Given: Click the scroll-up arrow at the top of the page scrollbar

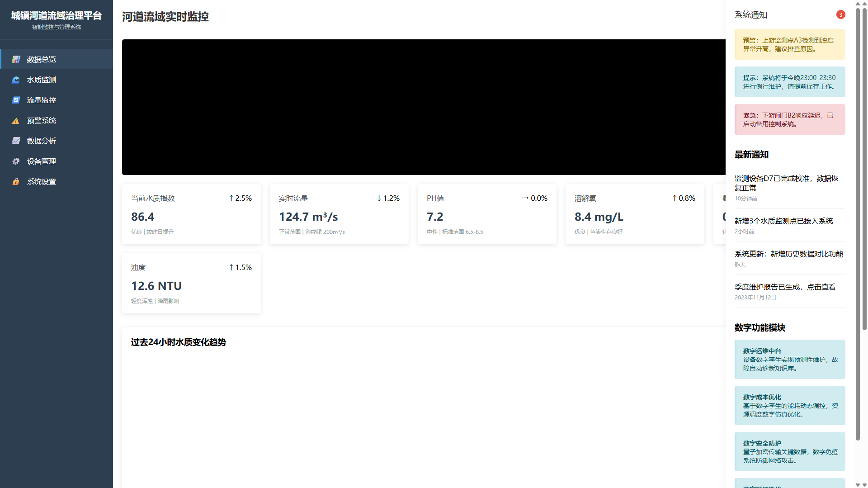Looking at the screenshot, I should point(858,4).
